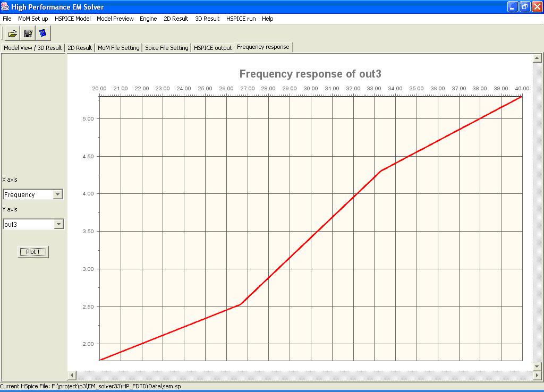Screen dimensions: 544x392
Task: Click the 20.00 x-axis tick label
Action: coord(99,89)
